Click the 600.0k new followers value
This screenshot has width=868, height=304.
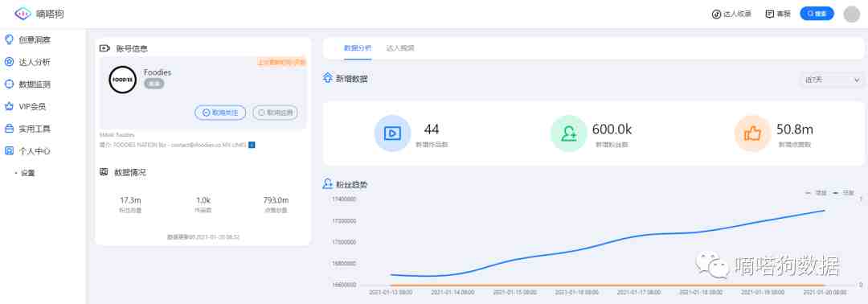pyautogui.click(x=612, y=129)
